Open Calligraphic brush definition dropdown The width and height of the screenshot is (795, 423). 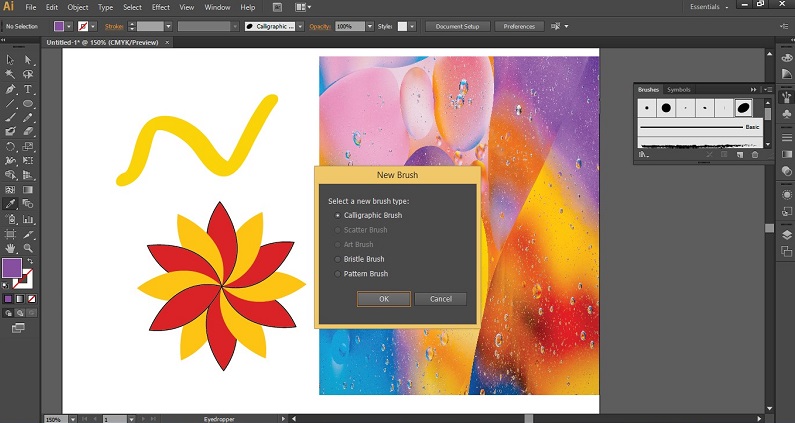click(300, 26)
